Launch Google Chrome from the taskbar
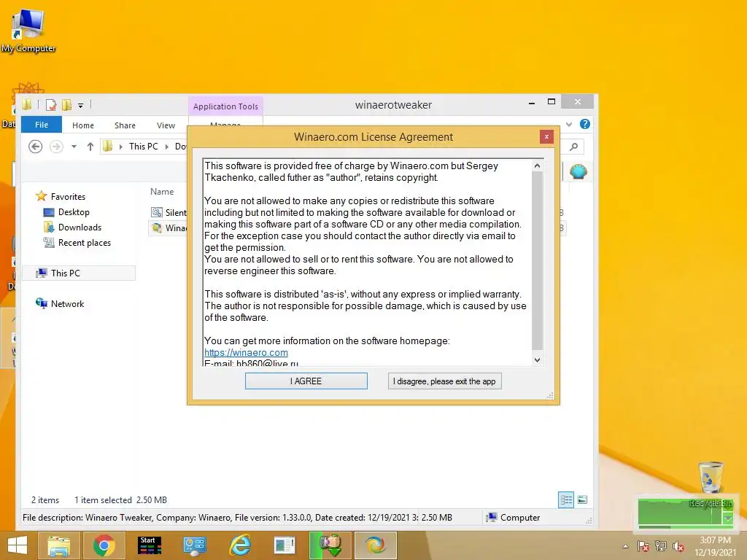747x560 pixels. pos(104,545)
